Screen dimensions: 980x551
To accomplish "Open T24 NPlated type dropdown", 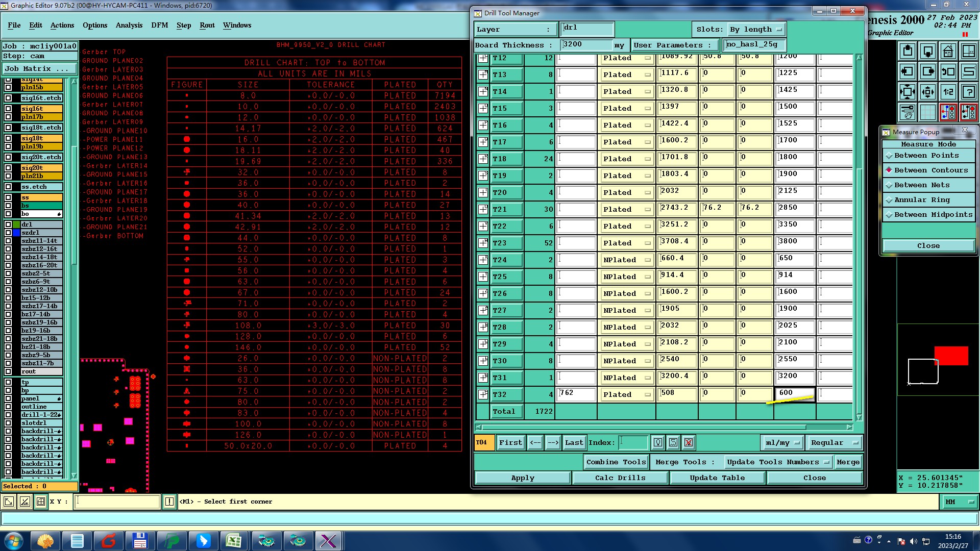I will click(627, 260).
